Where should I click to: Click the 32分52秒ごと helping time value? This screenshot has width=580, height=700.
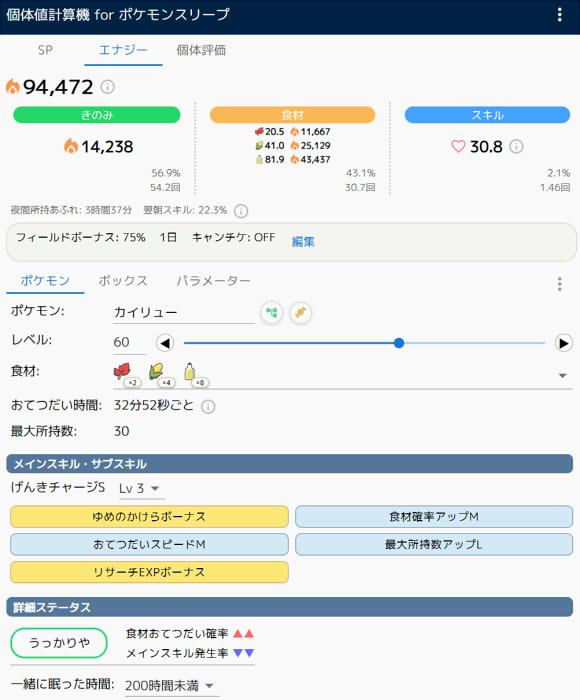point(154,405)
